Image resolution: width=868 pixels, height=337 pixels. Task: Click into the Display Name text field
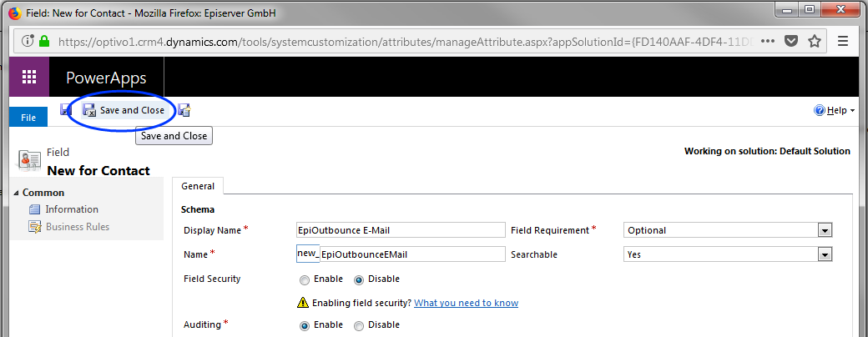tap(401, 230)
